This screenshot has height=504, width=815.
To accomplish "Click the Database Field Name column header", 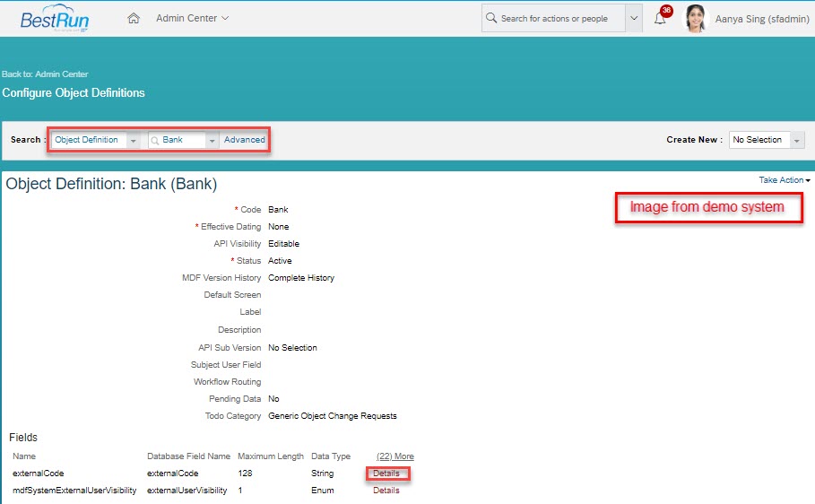I will (x=188, y=456).
